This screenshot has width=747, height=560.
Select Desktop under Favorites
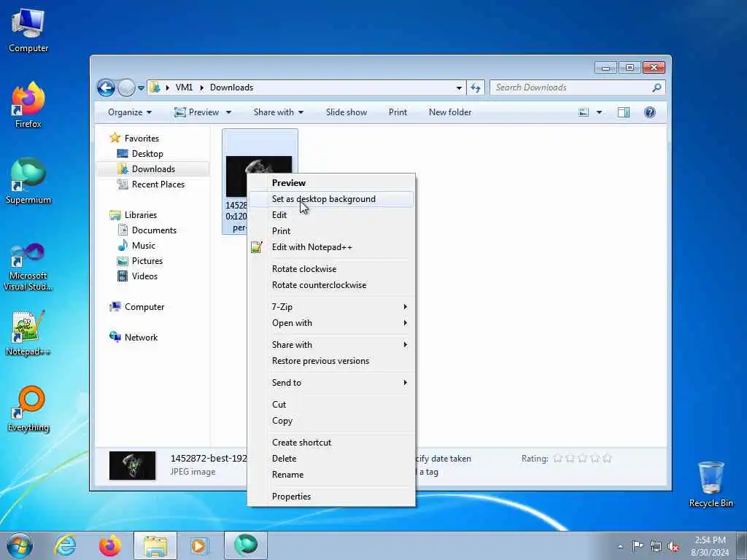click(147, 154)
